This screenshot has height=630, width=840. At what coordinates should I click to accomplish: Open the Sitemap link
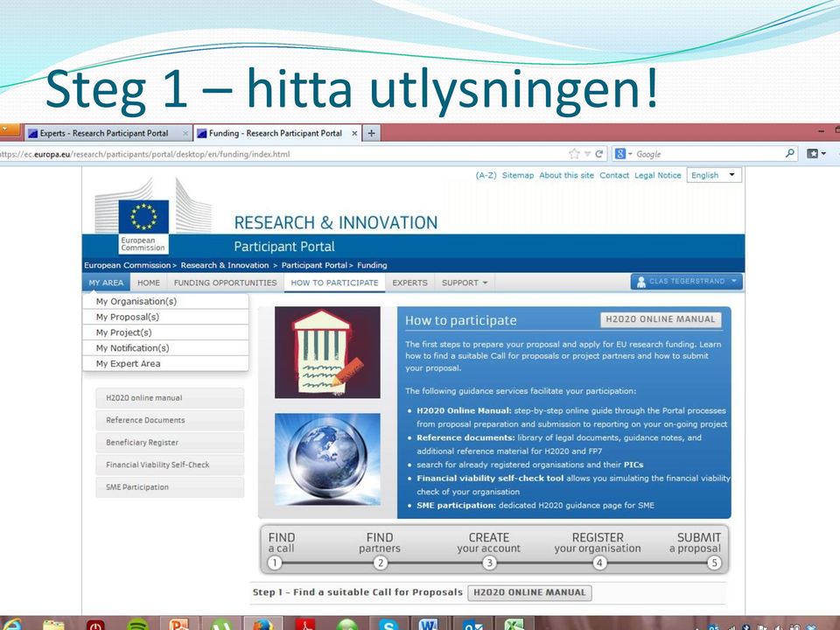coord(518,175)
